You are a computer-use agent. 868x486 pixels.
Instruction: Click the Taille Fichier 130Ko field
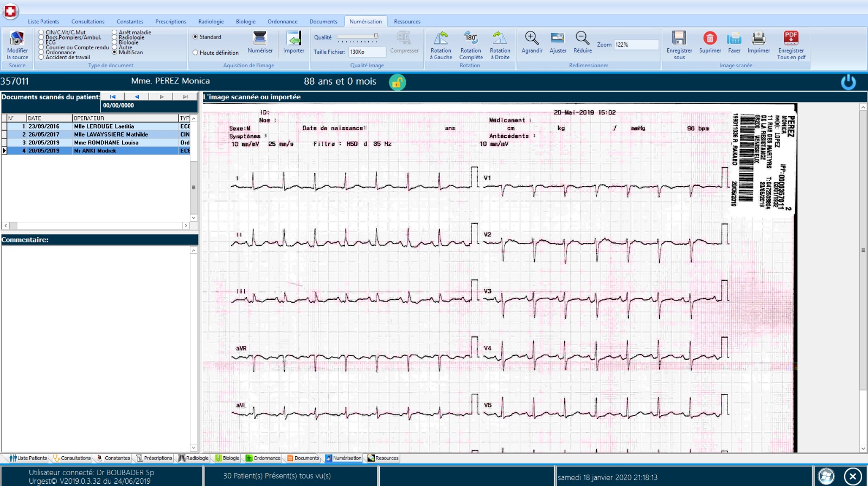pos(367,52)
